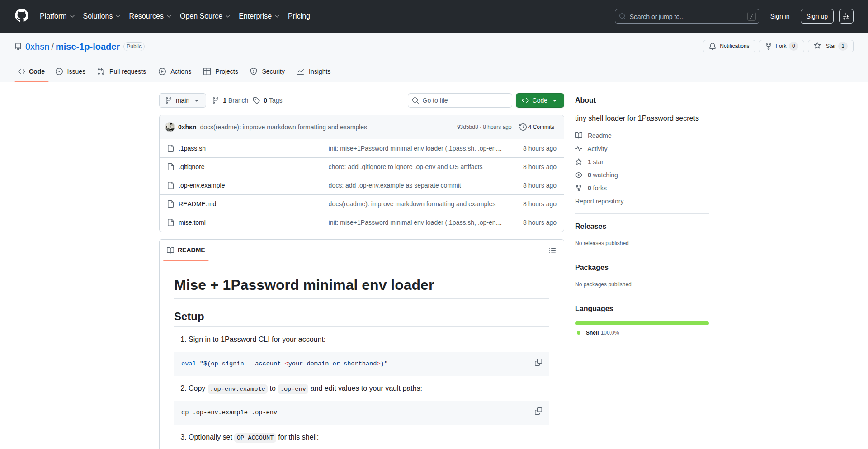Viewport: 868px width, 449px height.
Task: Click the star icon beside 1 star
Action: click(579, 162)
